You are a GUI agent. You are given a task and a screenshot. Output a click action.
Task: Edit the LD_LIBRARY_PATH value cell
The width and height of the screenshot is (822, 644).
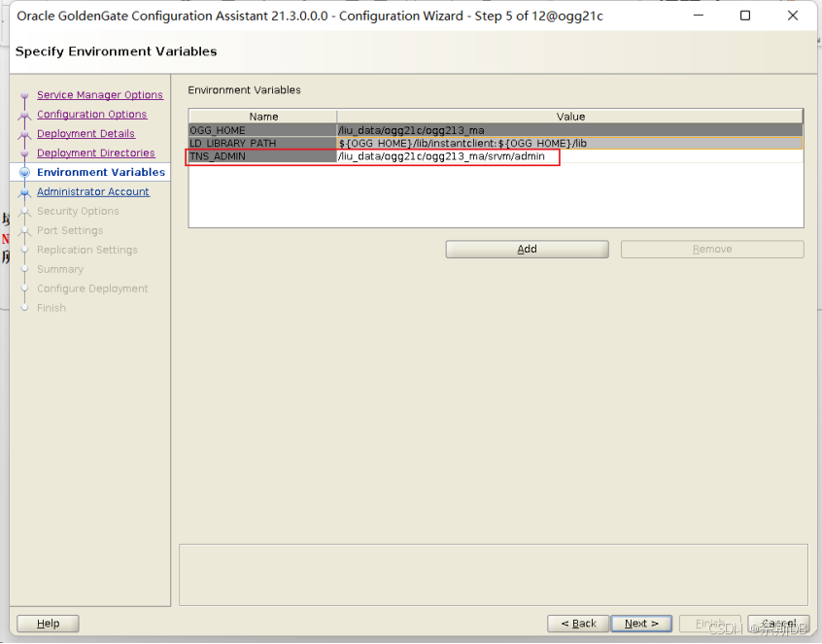[x=569, y=143]
